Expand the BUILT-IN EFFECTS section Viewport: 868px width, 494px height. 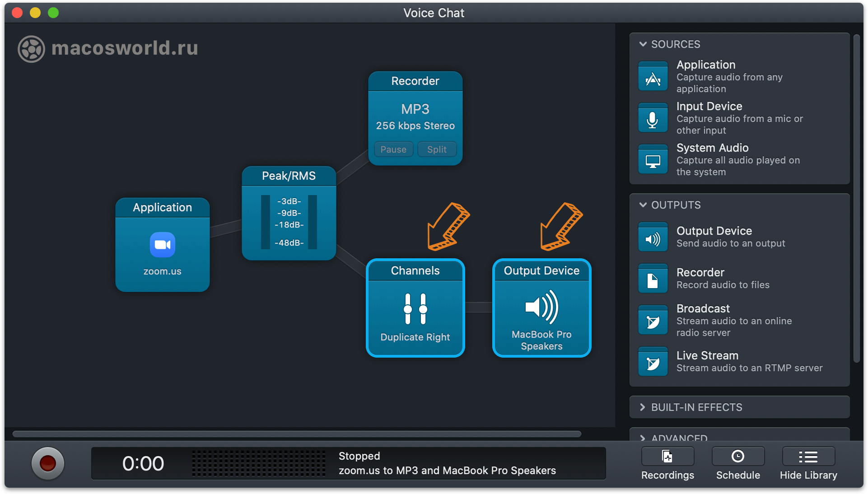[643, 407]
